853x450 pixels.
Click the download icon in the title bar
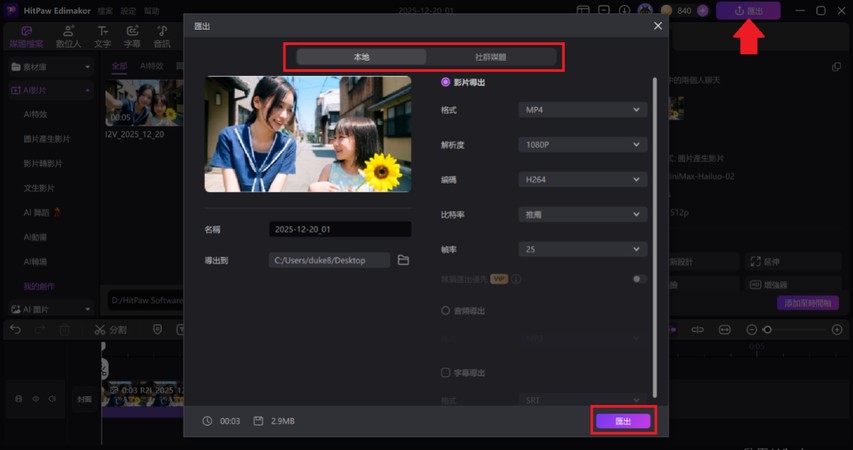(625, 10)
